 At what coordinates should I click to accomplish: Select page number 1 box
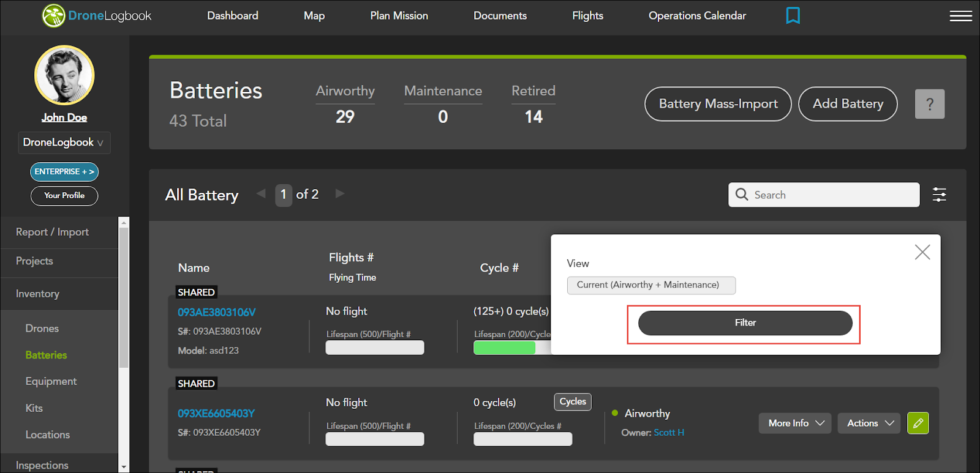point(283,195)
